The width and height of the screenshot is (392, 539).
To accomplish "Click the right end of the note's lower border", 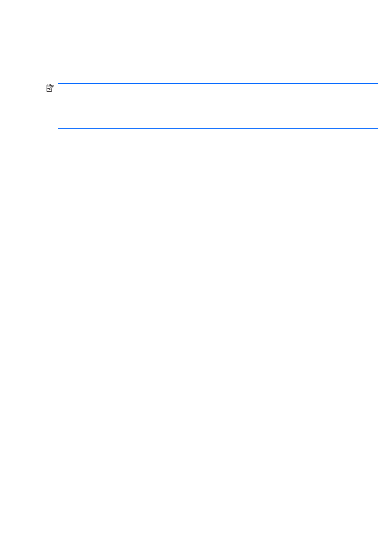I will pos(376,128).
